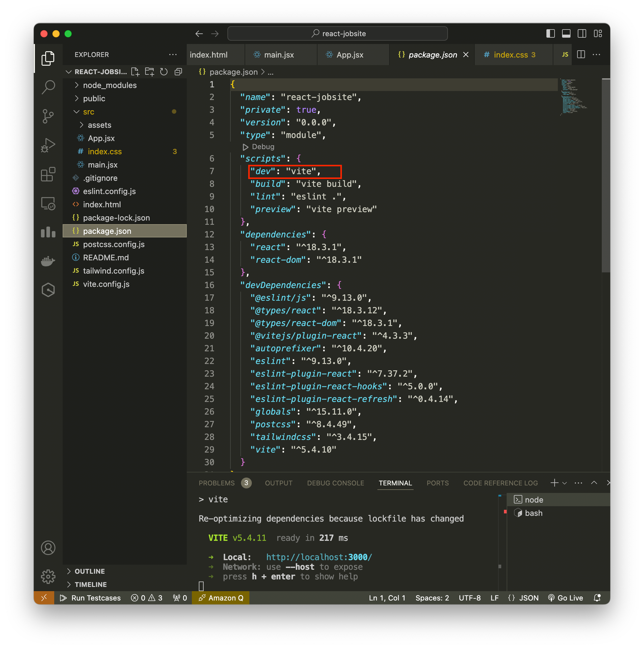Collapse the src folder
The width and height of the screenshot is (644, 649).
(x=125, y=112)
